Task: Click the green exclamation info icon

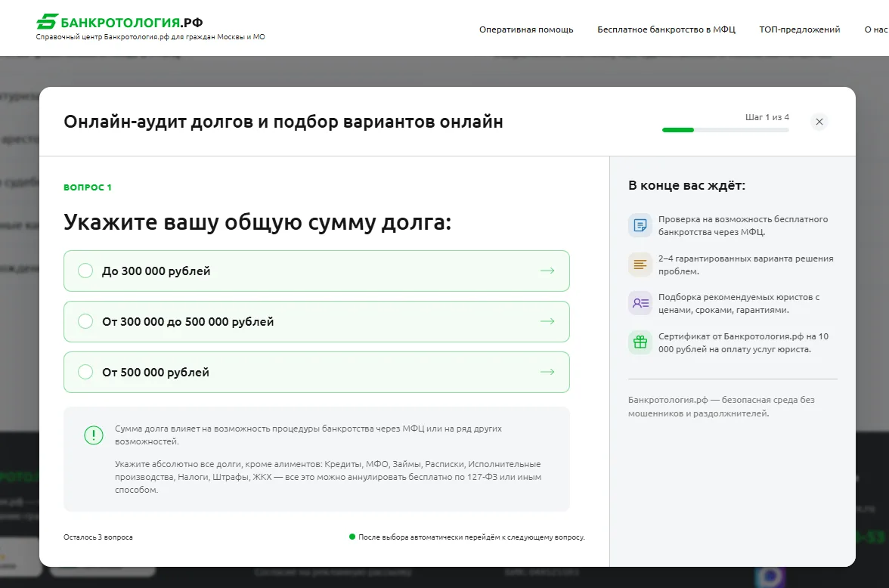Action: 94,435
